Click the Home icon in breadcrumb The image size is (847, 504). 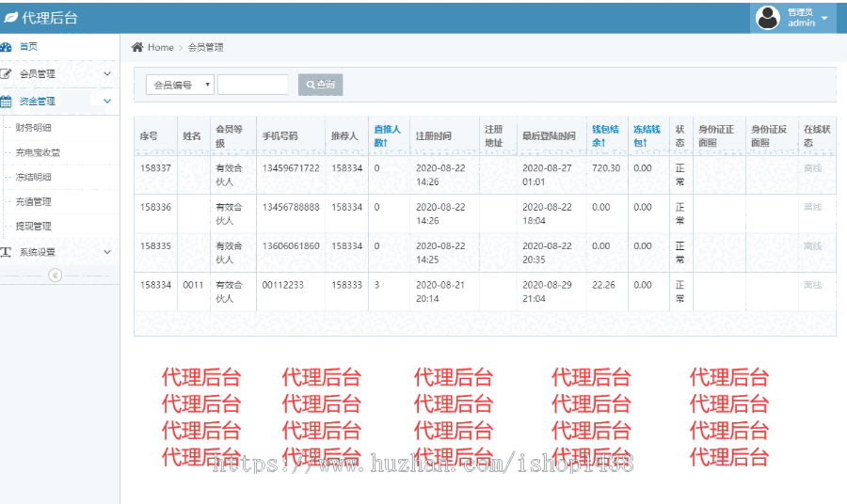click(137, 47)
